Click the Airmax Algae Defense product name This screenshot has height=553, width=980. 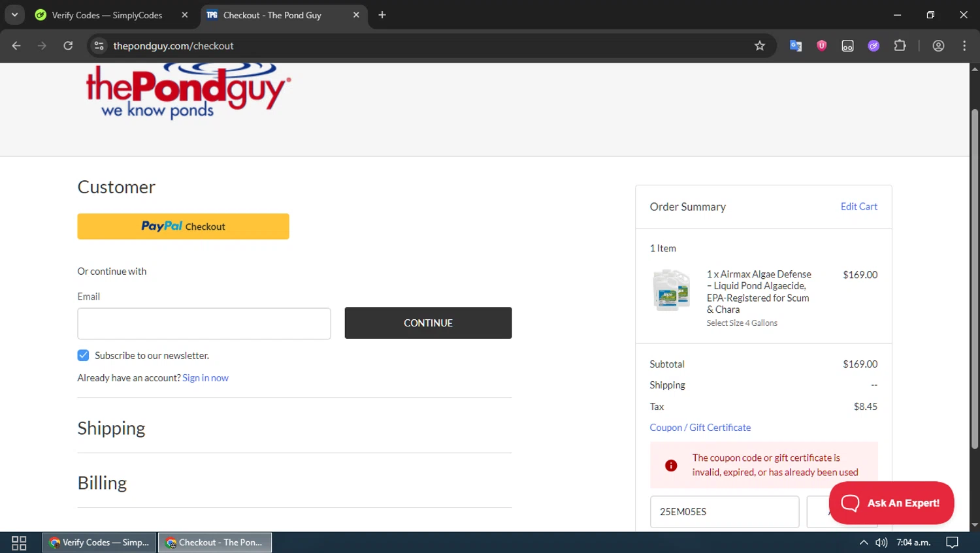(759, 292)
